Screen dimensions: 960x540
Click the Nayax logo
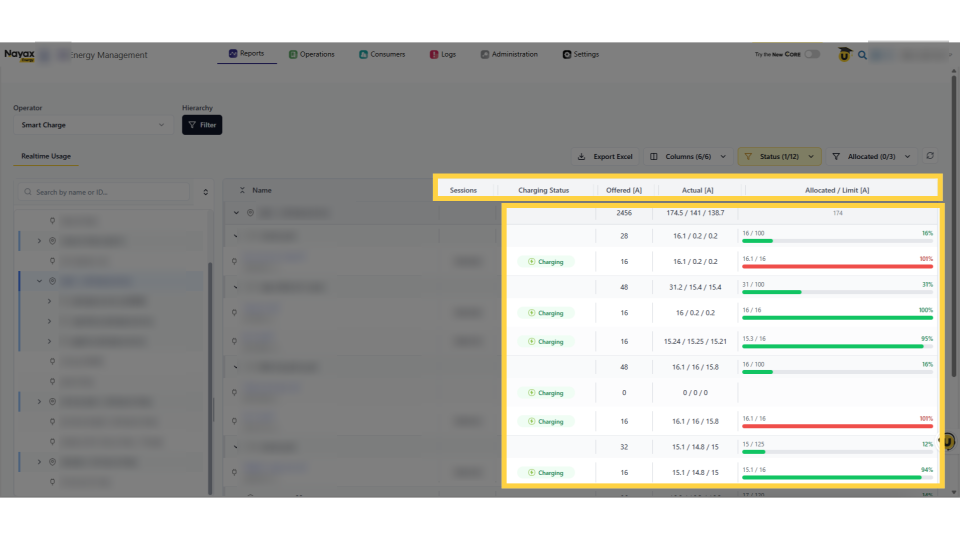(x=19, y=55)
